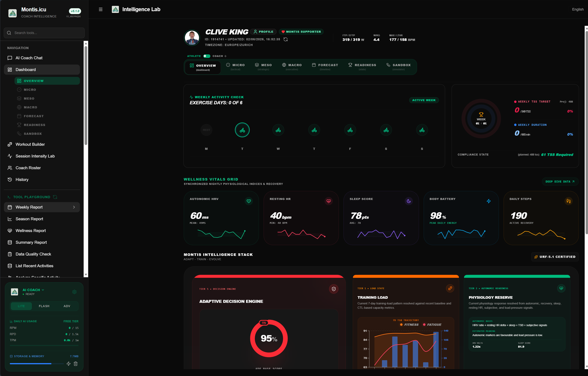Click the DEEP DIVE DATA link
Image resolution: width=588 pixels, height=376 pixels.
[x=560, y=181]
